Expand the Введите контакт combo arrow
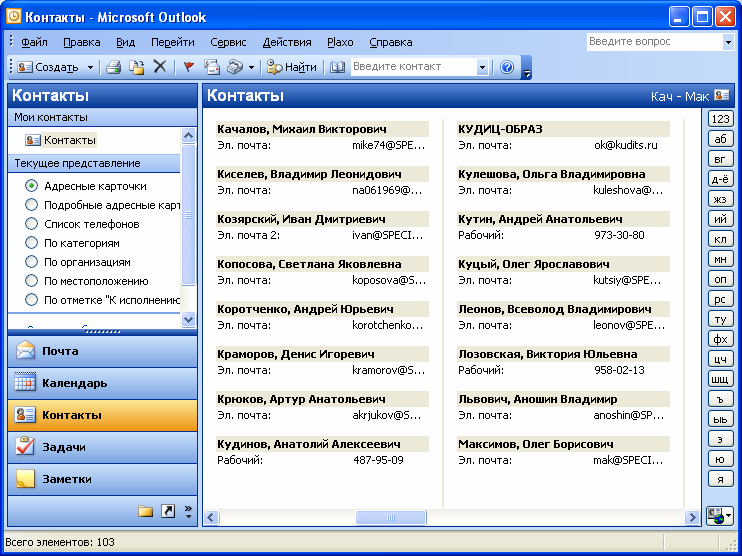The height and width of the screenshot is (556, 742). pyautogui.click(x=482, y=67)
